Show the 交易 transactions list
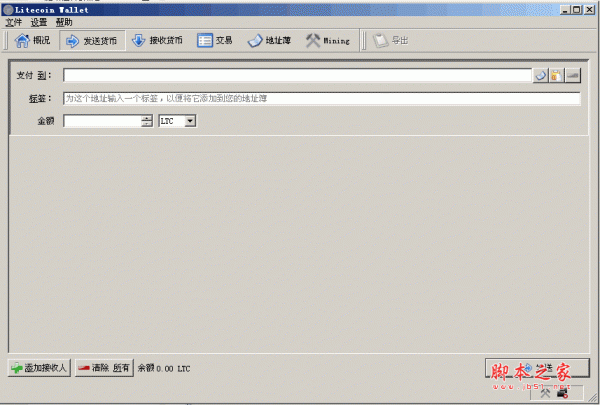 click(x=215, y=41)
